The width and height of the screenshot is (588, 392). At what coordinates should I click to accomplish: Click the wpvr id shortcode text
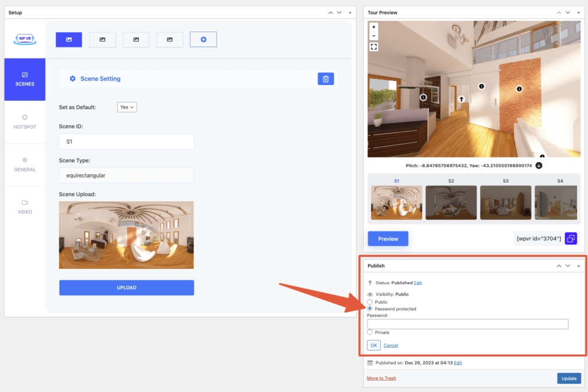coord(539,239)
